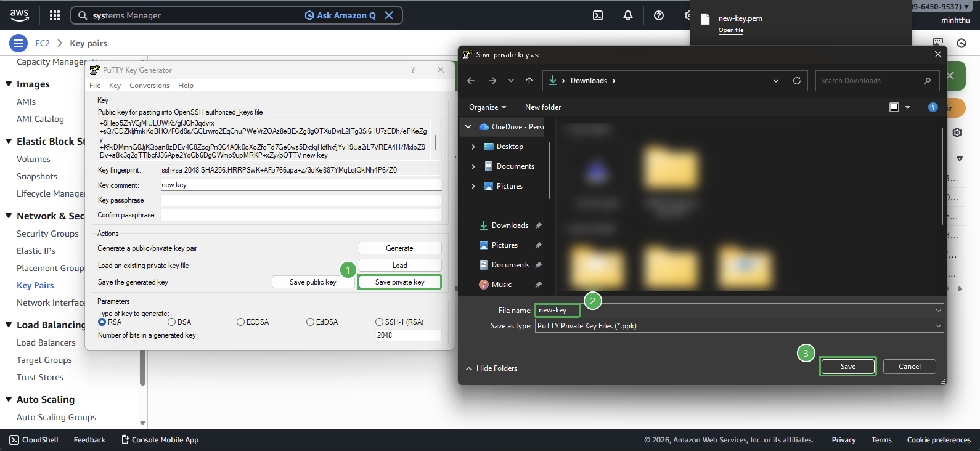Click the Key comment field
980x451 pixels.
click(301, 185)
